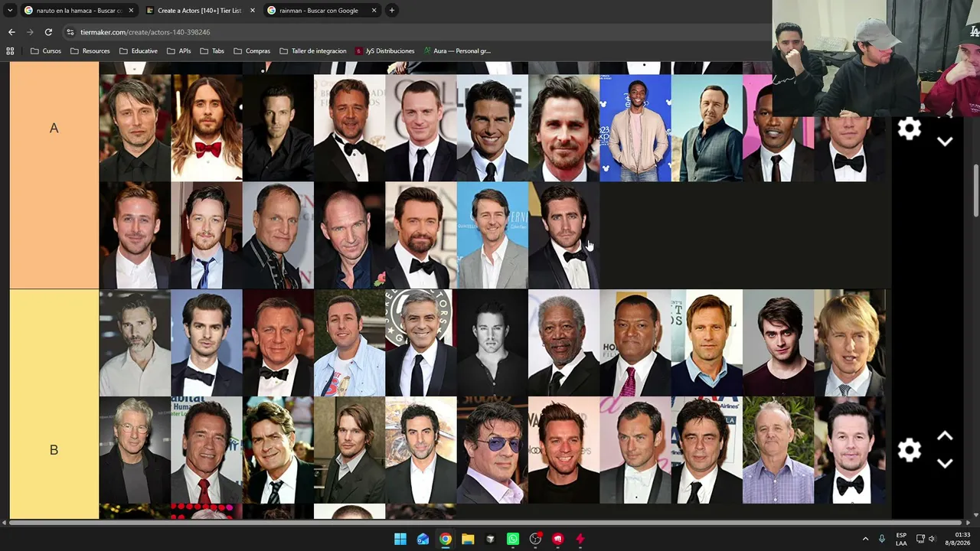This screenshot has width=980, height=551.
Task: Click the orange A tier label
Action: [54, 129]
